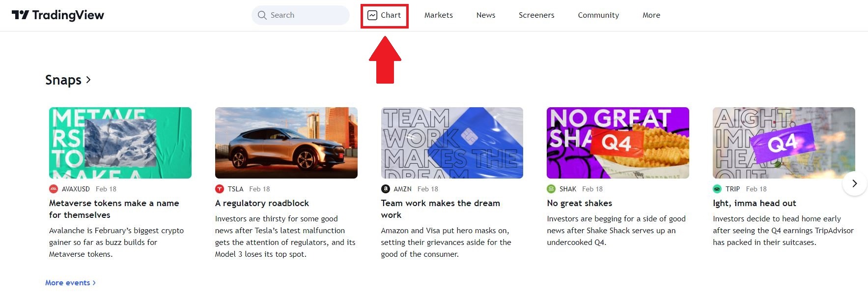Click Feb 18 date beside AMZN
Screen dimensions: 868x303
pyautogui.click(x=428, y=189)
